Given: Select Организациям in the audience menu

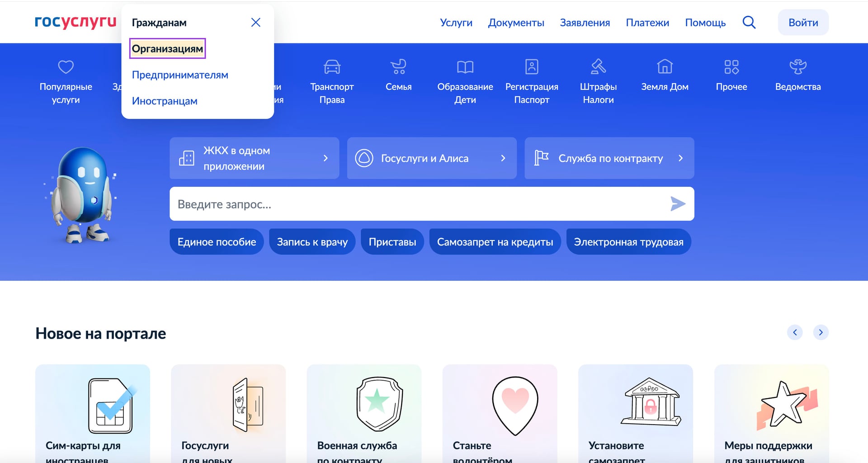Looking at the screenshot, I should (167, 48).
